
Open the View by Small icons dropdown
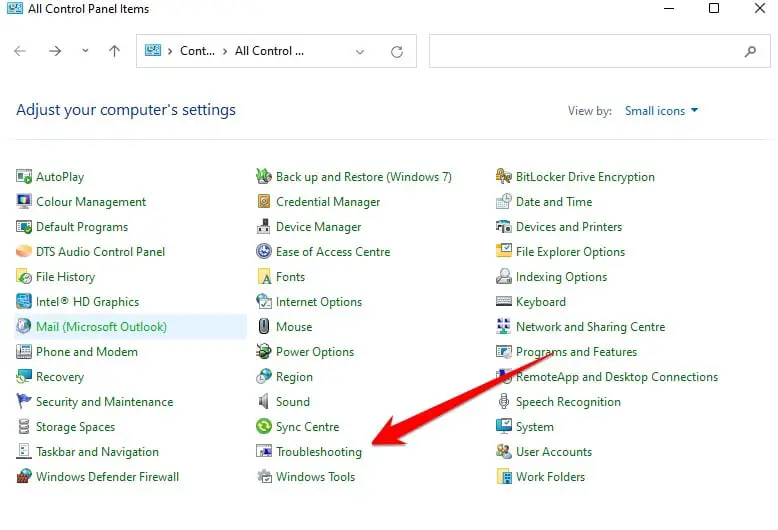coord(661,111)
